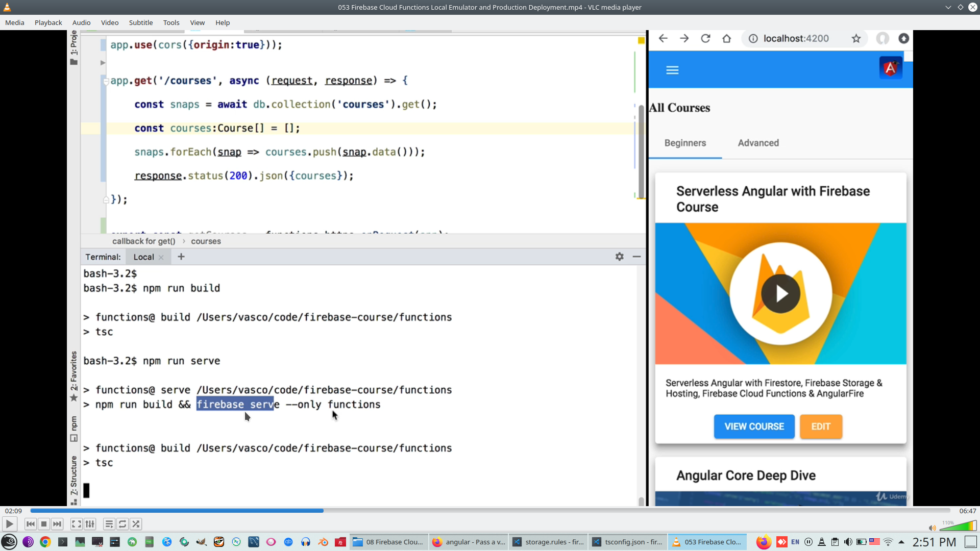Image resolution: width=980 pixels, height=551 pixels.
Task: Reload the localhost:4200 page
Action: [x=706, y=38]
